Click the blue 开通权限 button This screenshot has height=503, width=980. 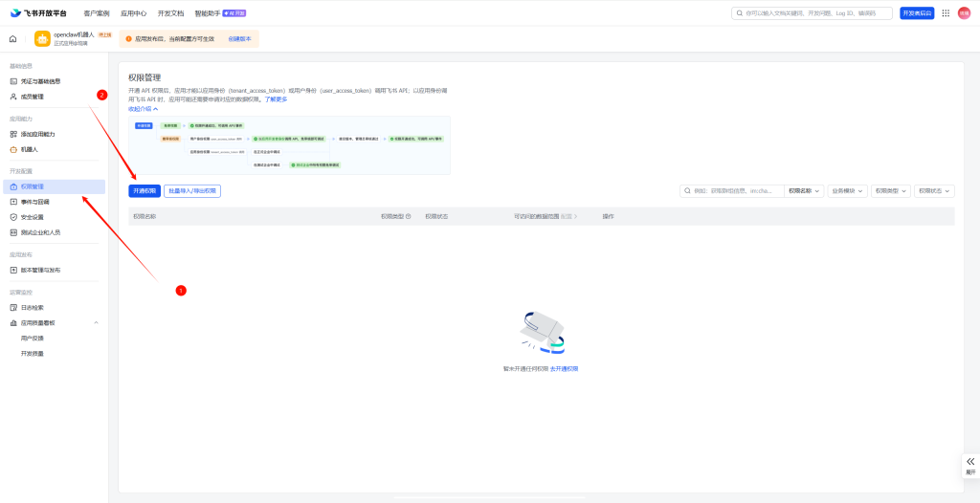tap(145, 191)
